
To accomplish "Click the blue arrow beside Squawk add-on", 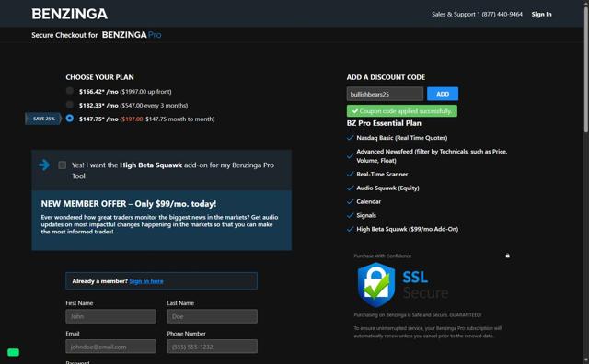I will pos(44,165).
